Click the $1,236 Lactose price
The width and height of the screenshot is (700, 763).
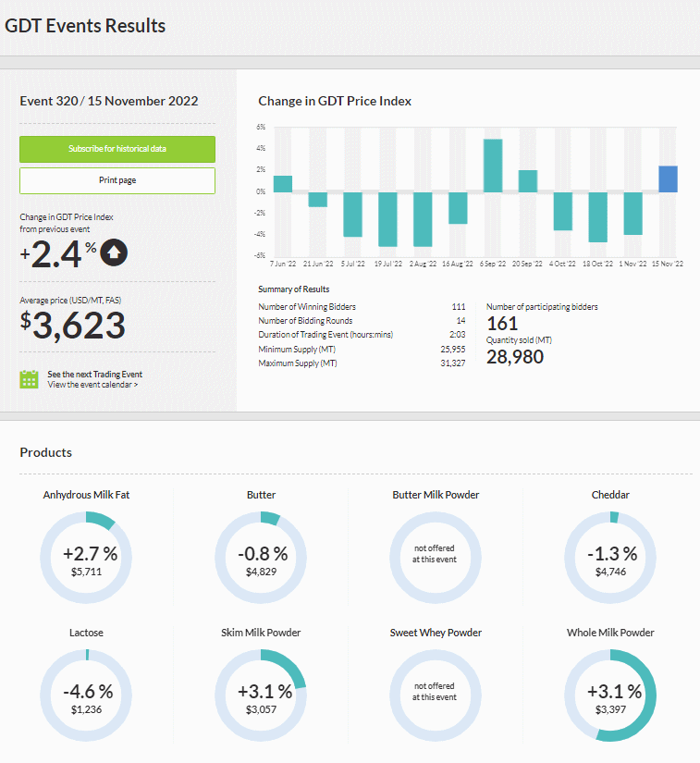(x=86, y=709)
